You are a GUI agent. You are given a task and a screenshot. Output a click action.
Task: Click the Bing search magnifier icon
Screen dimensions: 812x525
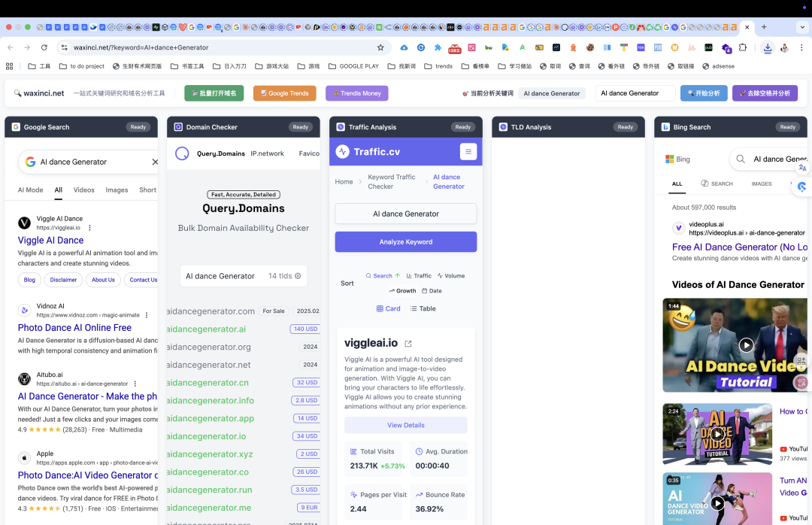click(x=741, y=159)
